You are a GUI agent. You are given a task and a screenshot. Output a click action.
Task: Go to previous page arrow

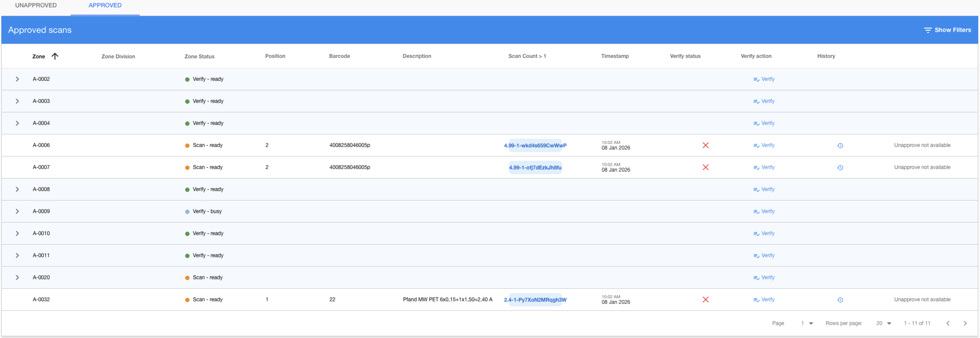[x=948, y=323]
